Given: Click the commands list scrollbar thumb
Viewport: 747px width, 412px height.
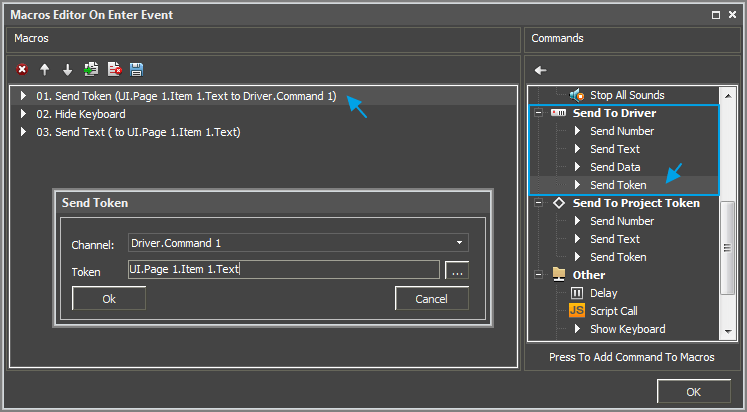Looking at the screenshot, I should pos(728,248).
